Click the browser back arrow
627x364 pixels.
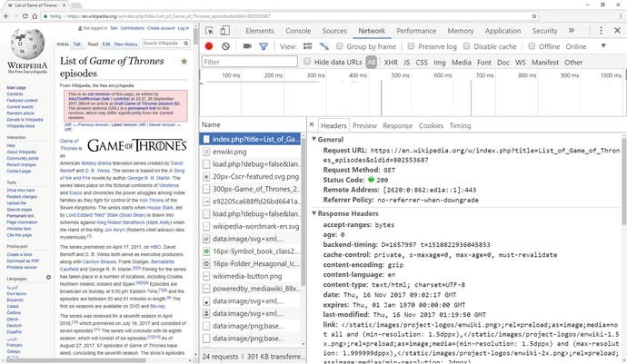(6, 16)
